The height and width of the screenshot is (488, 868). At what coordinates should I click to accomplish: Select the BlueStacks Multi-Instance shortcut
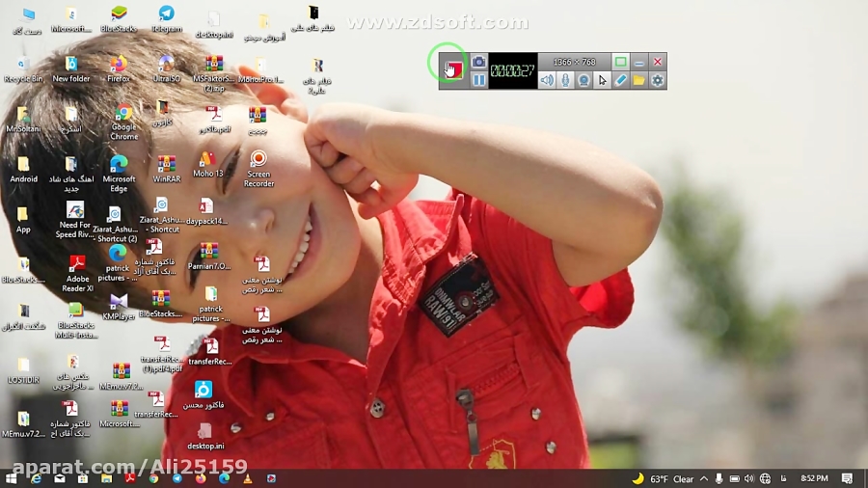click(76, 321)
